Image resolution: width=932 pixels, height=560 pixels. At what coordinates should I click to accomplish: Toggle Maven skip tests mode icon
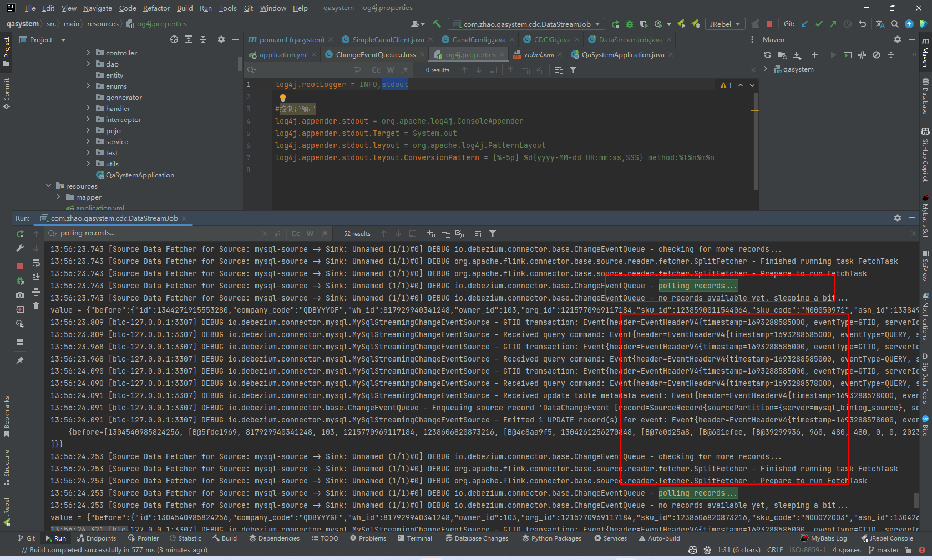click(x=877, y=55)
